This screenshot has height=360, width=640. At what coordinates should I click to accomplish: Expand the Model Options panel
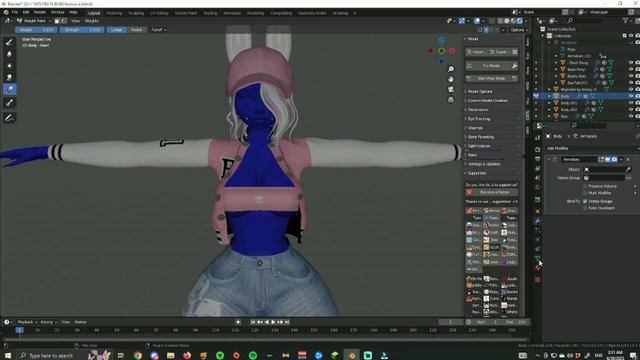(x=492, y=91)
